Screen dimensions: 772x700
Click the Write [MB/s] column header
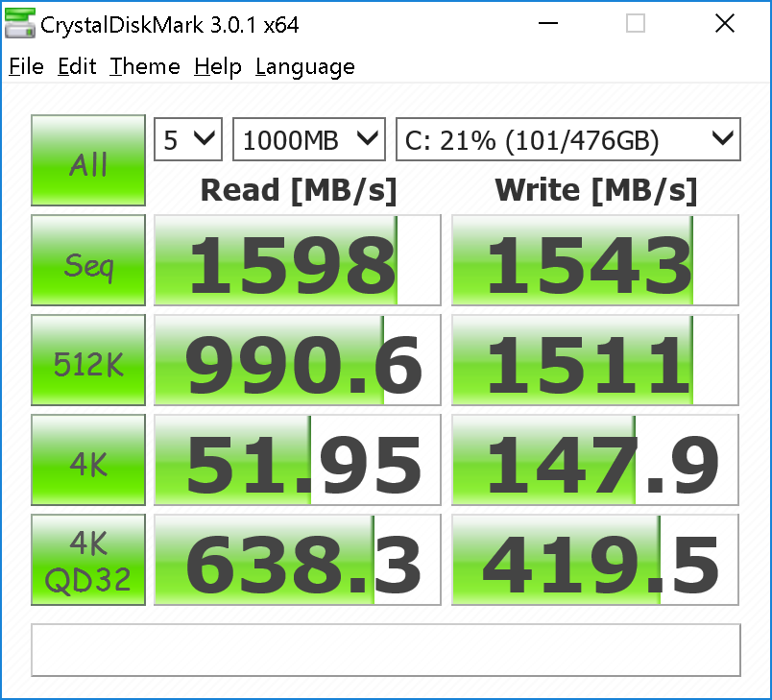[595, 190]
